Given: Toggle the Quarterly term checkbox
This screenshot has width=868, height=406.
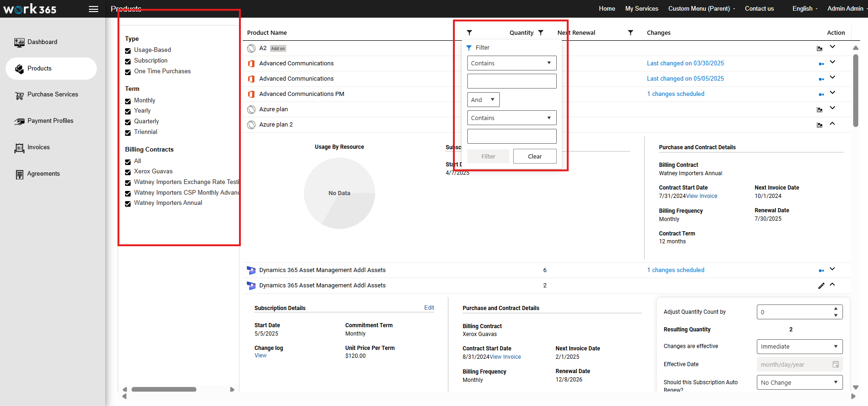Looking at the screenshot, I should pos(128,122).
